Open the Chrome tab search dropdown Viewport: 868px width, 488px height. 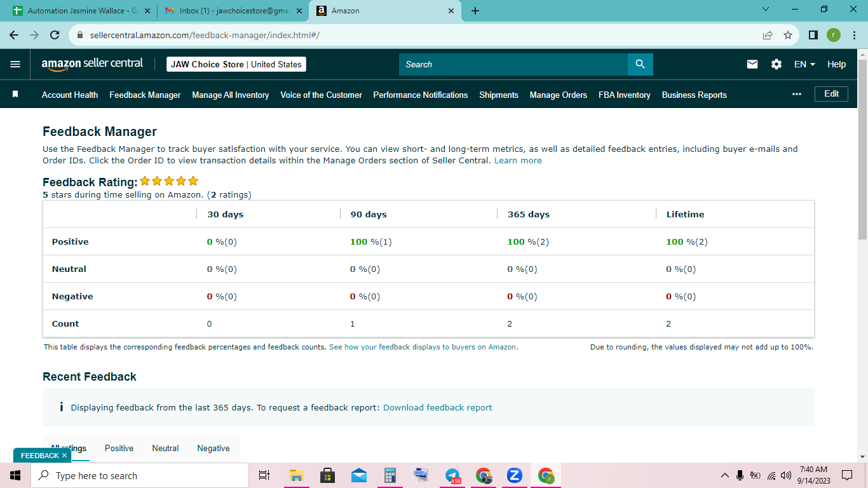tap(765, 10)
